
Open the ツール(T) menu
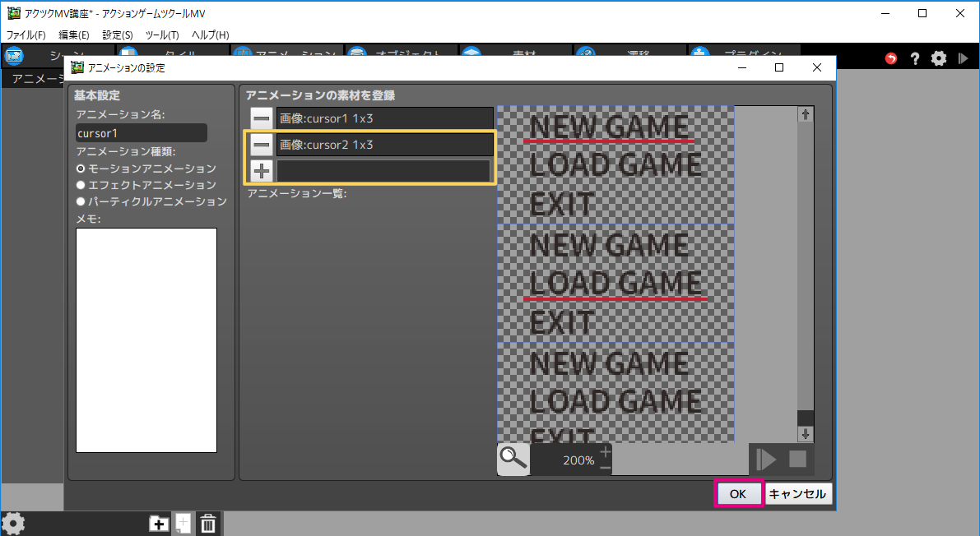(162, 35)
